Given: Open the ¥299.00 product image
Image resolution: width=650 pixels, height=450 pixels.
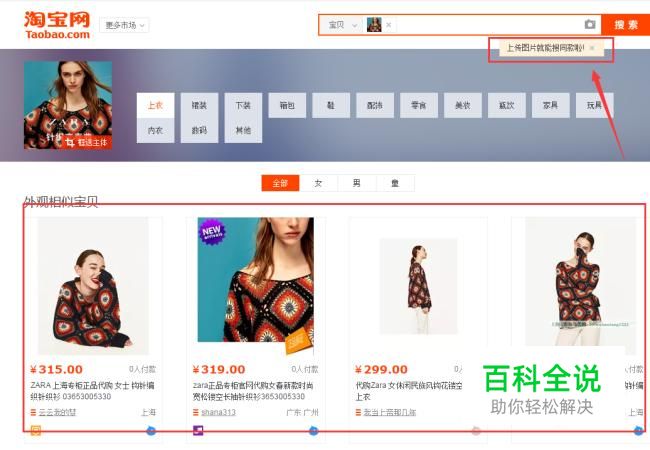Looking at the screenshot, I should [x=418, y=286].
